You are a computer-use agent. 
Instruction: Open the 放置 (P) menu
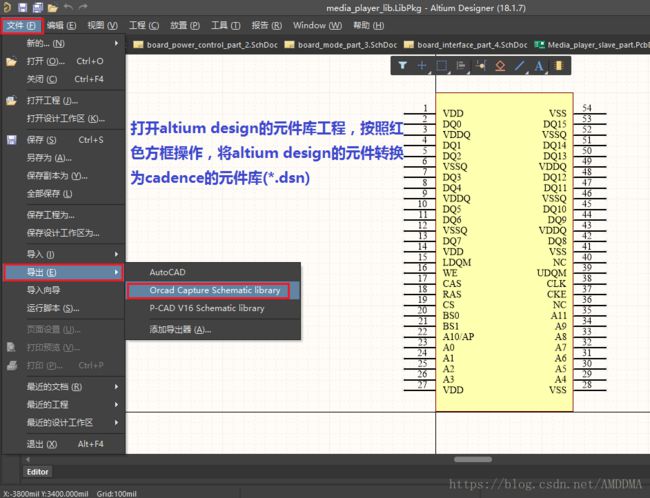pyautogui.click(x=185, y=26)
